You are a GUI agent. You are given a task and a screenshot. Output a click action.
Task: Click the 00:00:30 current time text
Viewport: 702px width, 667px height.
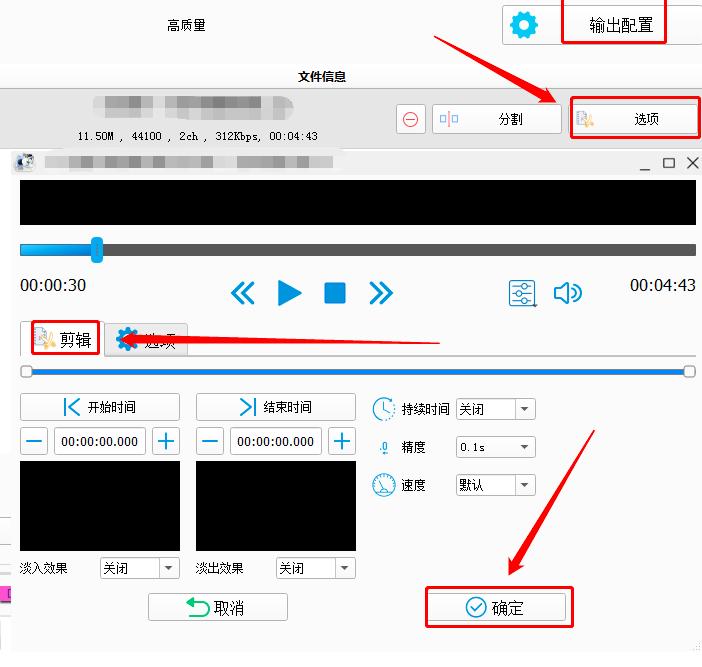tap(53, 285)
